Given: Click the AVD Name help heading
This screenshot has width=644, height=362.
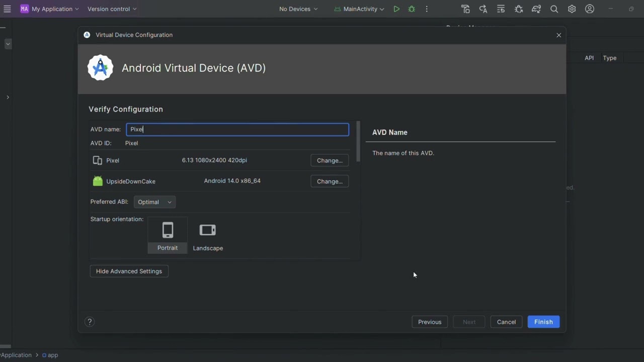Looking at the screenshot, I should point(390,132).
